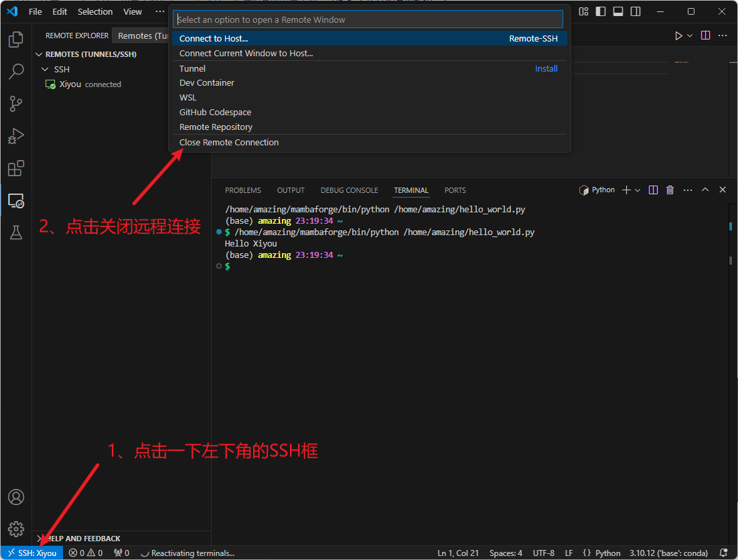Focus the remote window option search box

tap(368, 19)
